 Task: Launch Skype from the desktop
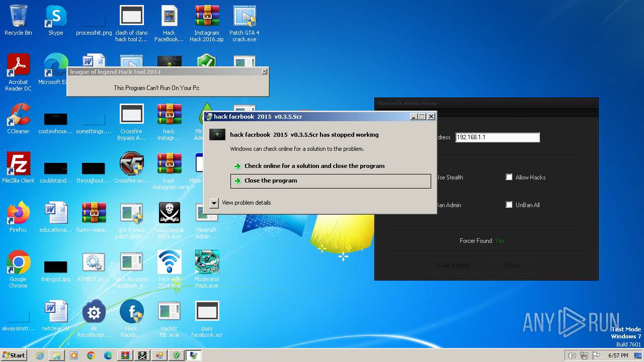pyautogui.click(x=56, y=20)
